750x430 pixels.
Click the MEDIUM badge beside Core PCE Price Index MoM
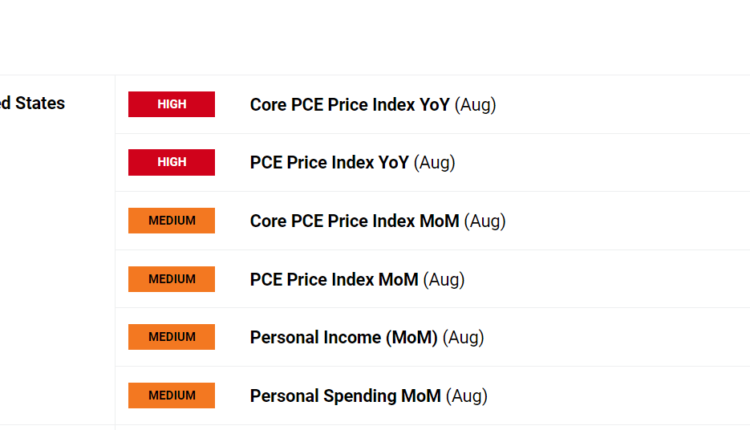171,220
